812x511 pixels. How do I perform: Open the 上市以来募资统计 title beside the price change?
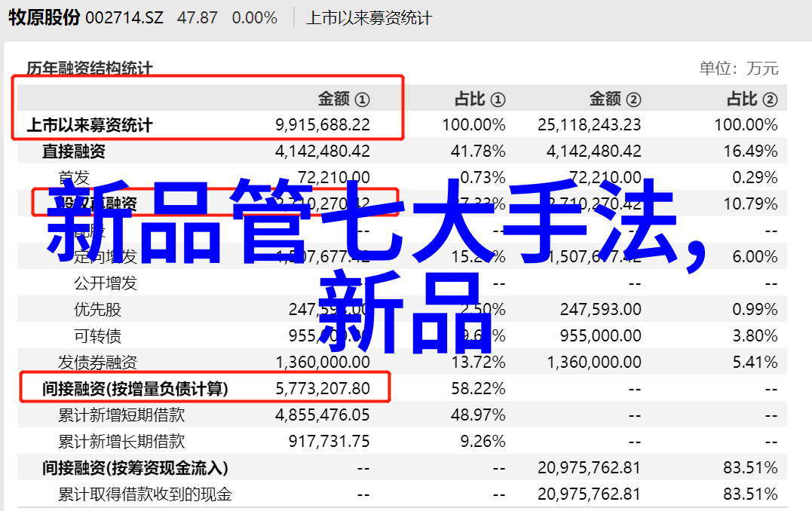pos(369,18)
